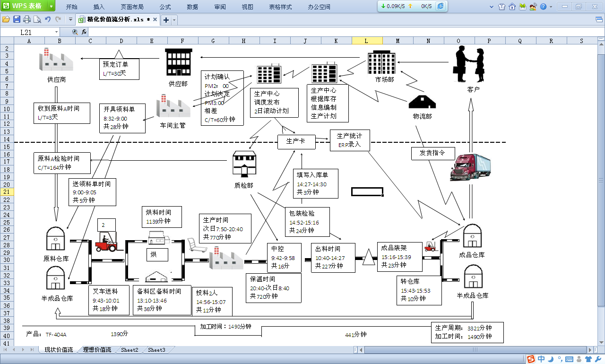Click the insert function fx icon

click(x=84, y=32)
